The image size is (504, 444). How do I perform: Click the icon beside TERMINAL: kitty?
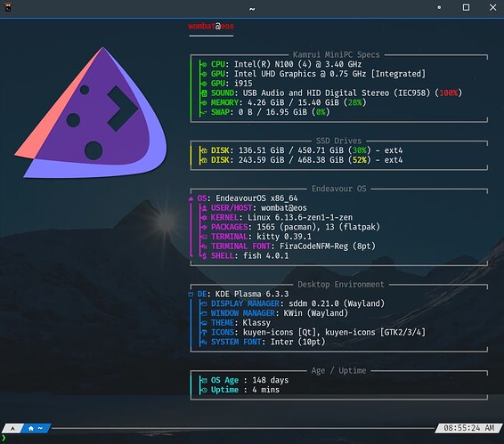(204, 237)
